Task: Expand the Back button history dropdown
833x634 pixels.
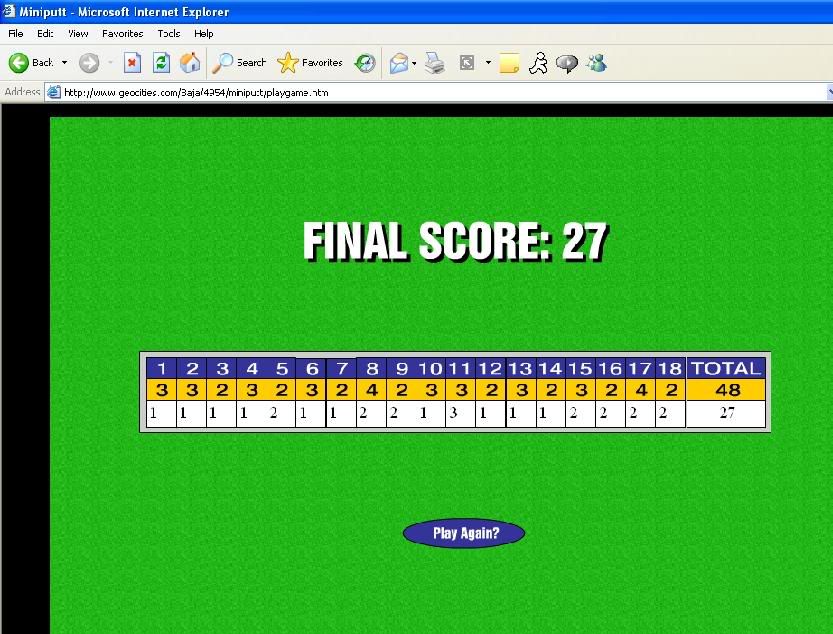Action: pyautogui.click(x=65, y=63)
